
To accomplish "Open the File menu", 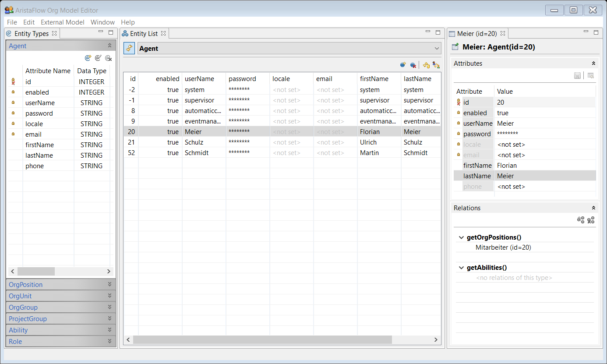I will coord(12,22).
